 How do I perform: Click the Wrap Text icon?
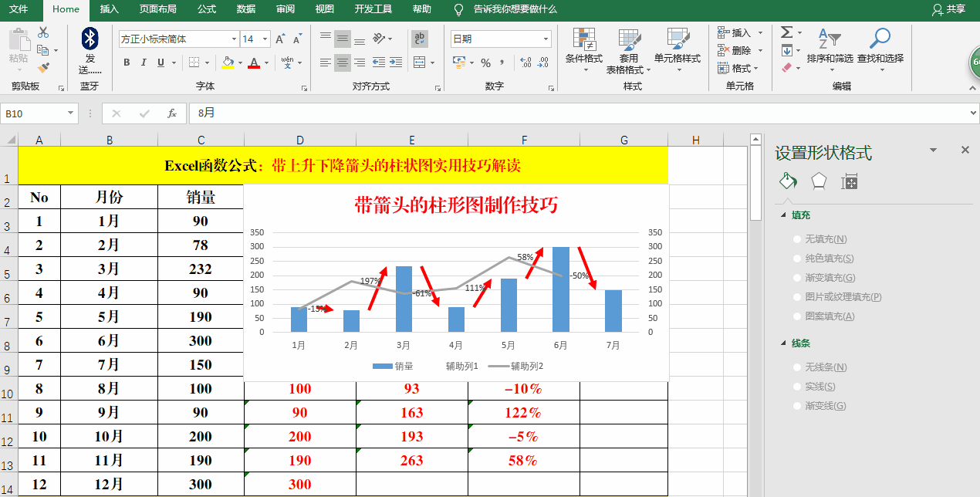click(420, 39)
